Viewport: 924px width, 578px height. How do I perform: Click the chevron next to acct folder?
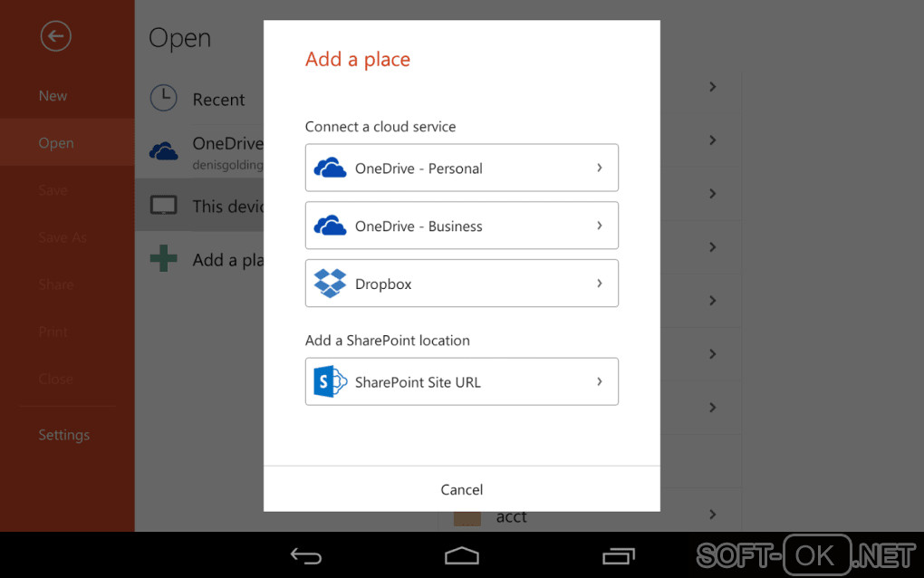pos(712,515)
